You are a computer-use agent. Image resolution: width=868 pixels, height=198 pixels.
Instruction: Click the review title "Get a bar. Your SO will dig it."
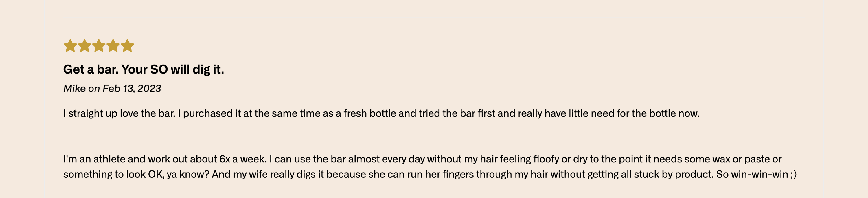click(x=144, y=69)
